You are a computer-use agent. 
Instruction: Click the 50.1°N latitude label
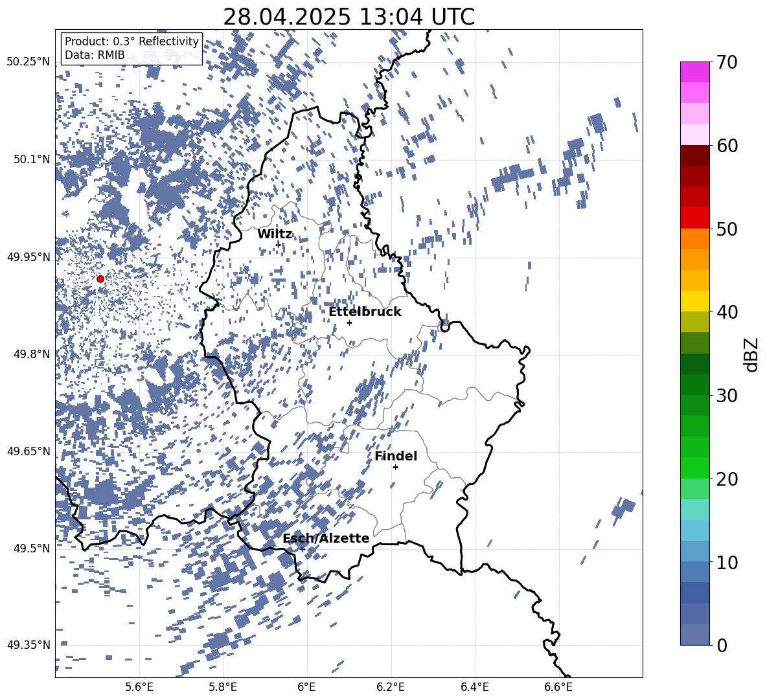pyautogui.click(x=32, y=159)
